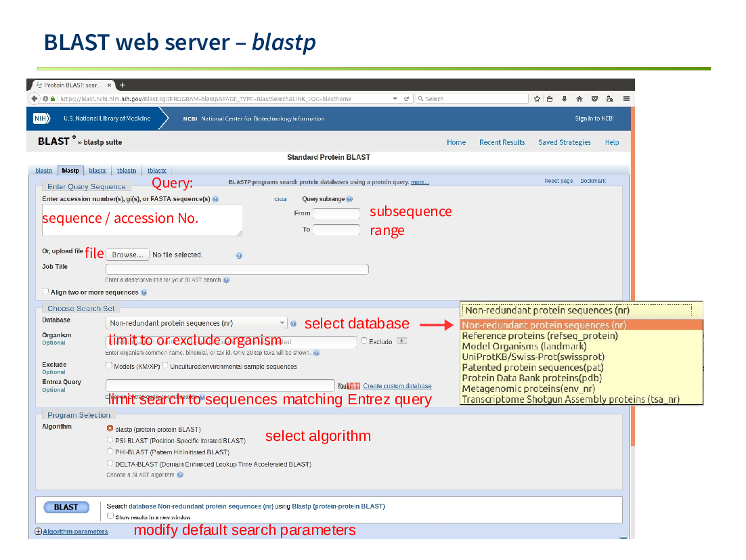Choose Reference proteins (refseq_protein) option
The height and width of the screenshot is (560, 746).
point(582,336)
